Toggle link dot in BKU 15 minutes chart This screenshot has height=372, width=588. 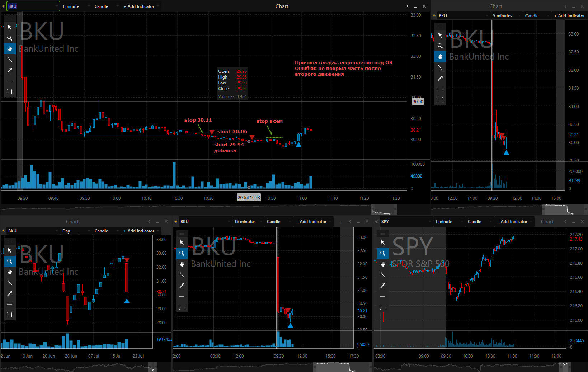176,222
